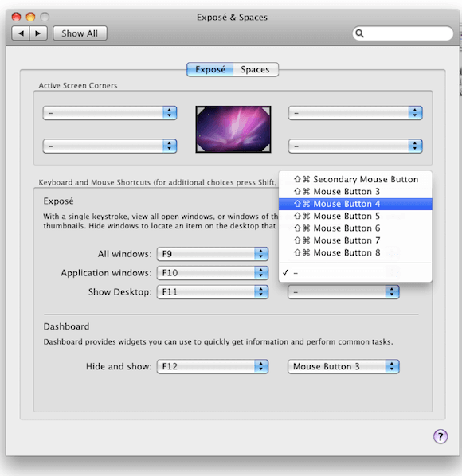This screenshot has width=462, height=476.
Task: Choose ⇧⌘ Secondary Mouse Button menu item
Action: 355,179
